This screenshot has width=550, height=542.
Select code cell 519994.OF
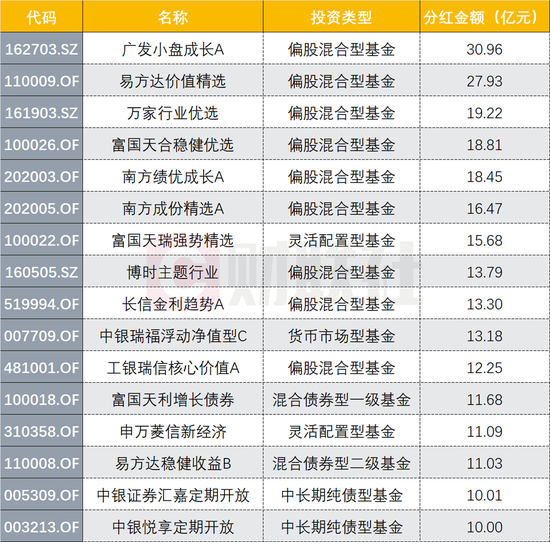[41, 304]
